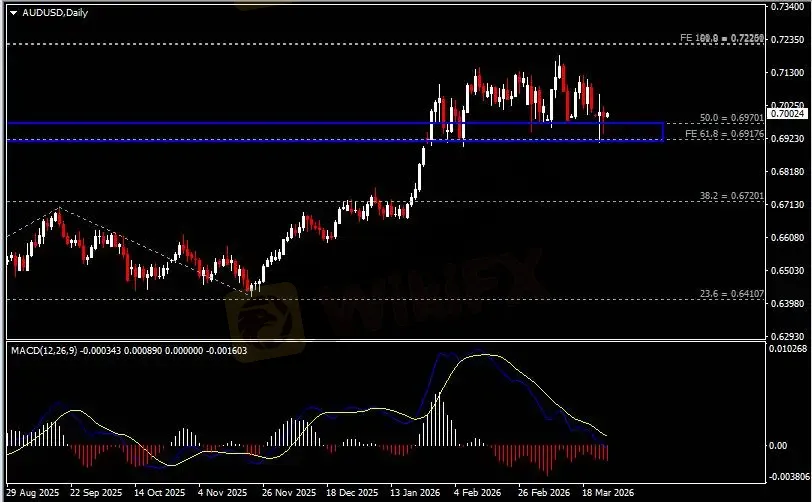The image size is (812, 502).
Task: Click the 4 Nov 2025 date label
Action: pos(223,492)
